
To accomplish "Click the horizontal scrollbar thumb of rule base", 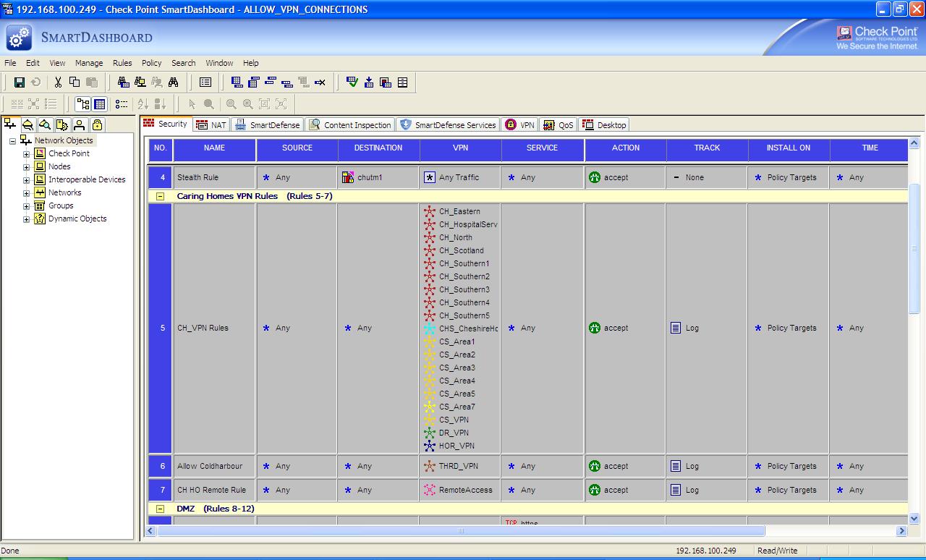I will click(x=461, y=531).
